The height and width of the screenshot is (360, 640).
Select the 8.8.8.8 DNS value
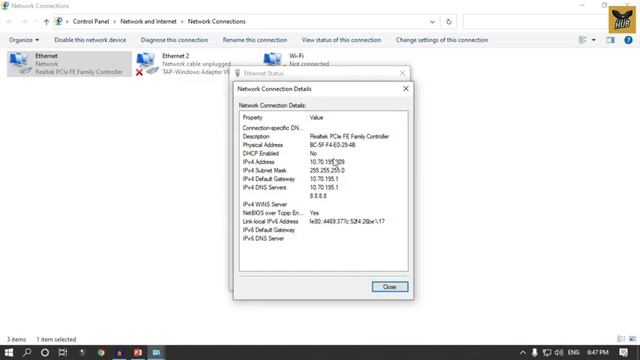(x=318, y=196)
